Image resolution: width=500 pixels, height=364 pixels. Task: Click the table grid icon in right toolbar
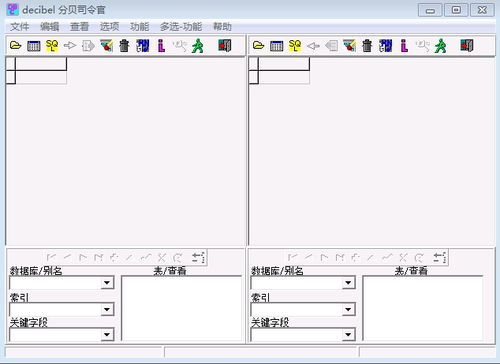(276, 46)
